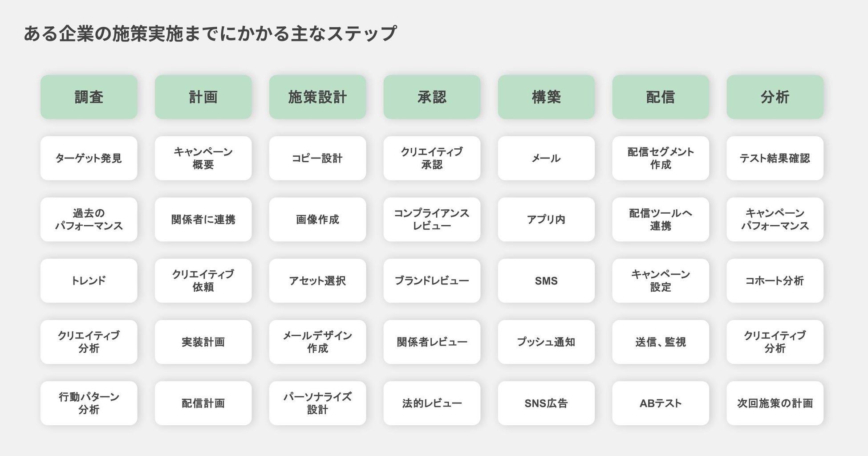Open the 次回施策の計画 card
The width and height of the screenshot is (868, 456).
775,403
